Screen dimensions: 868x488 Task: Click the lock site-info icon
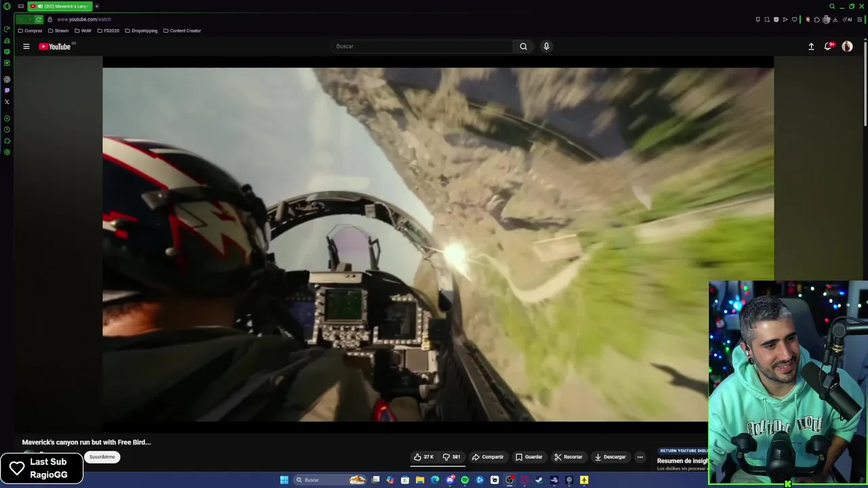click(50, 20)
